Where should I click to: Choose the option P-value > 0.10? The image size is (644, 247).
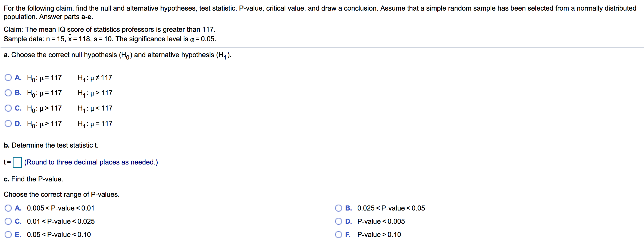(x=339, y=235)
